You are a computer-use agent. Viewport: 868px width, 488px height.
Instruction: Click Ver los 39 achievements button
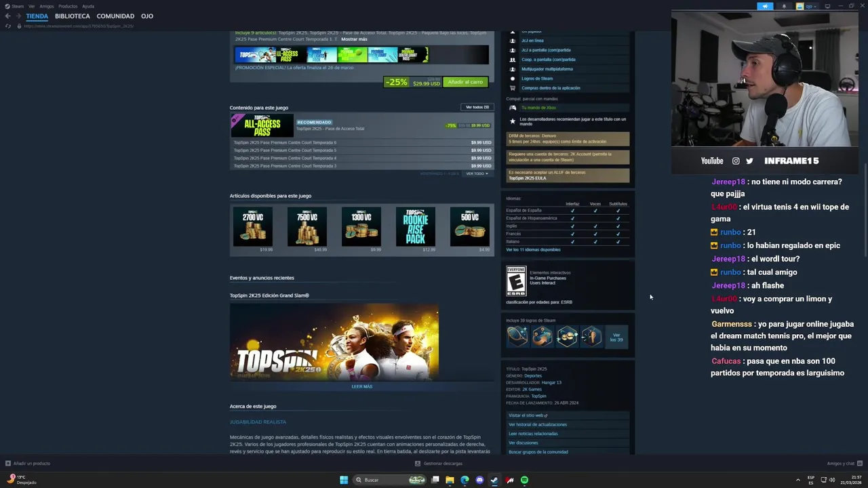pyautogui.click(x=616, y=336)
